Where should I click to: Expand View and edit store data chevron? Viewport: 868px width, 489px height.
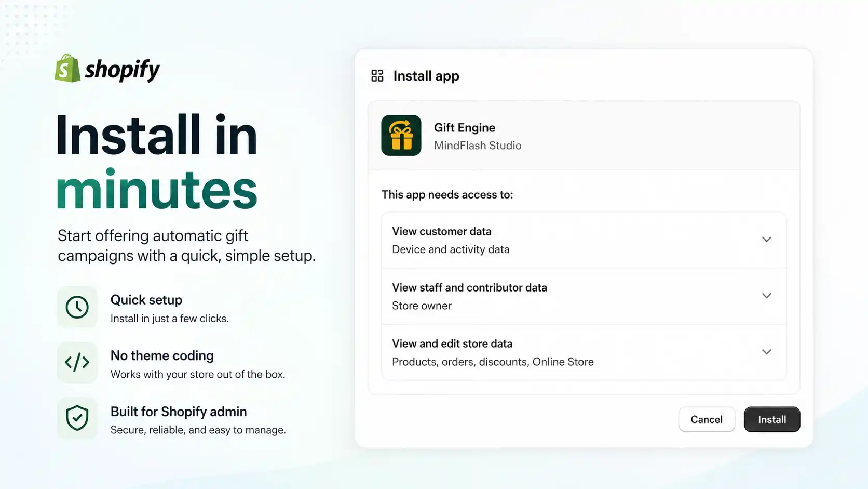point(766,352)
